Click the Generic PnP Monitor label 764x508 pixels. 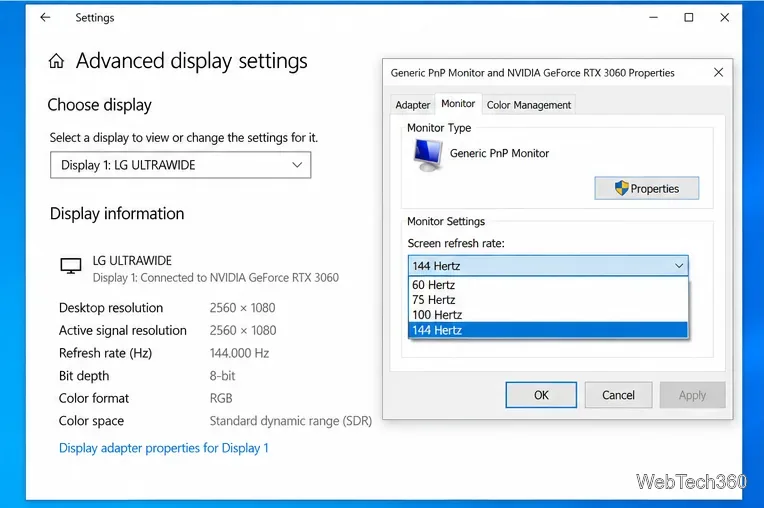[x=499, y=153]
